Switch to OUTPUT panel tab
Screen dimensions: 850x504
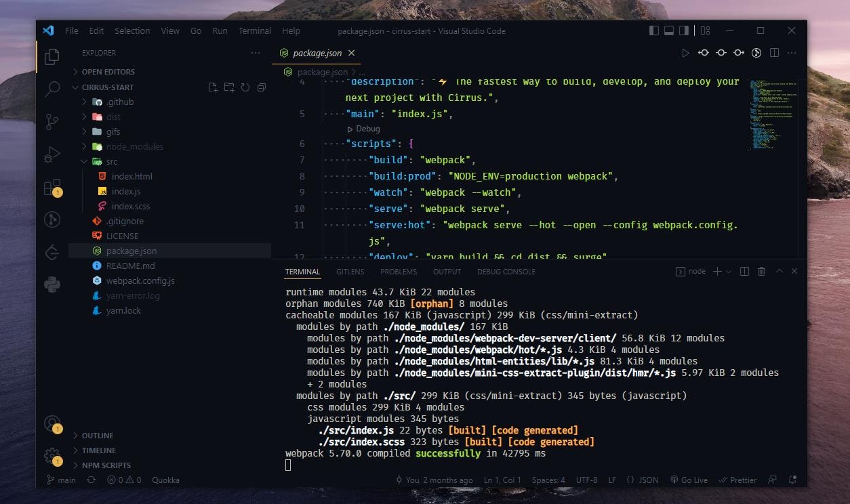447,272
